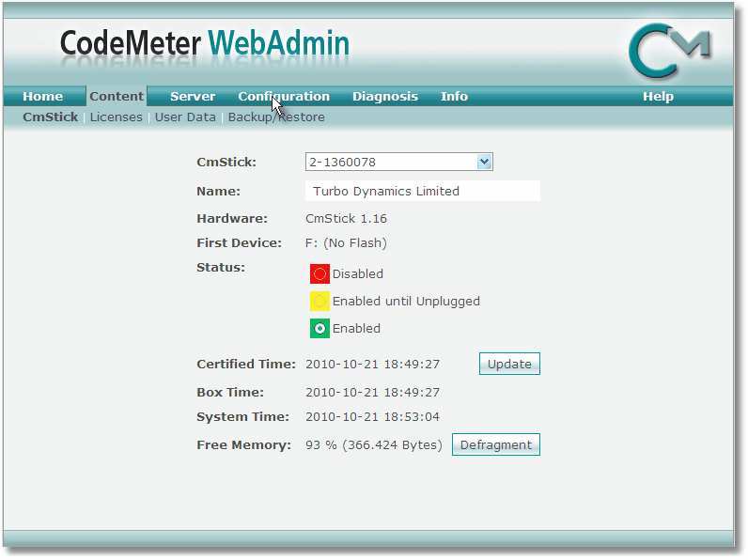This screenshot has height=560, width=748.
Task: Click the Status: label
Action: click(221, 267)
